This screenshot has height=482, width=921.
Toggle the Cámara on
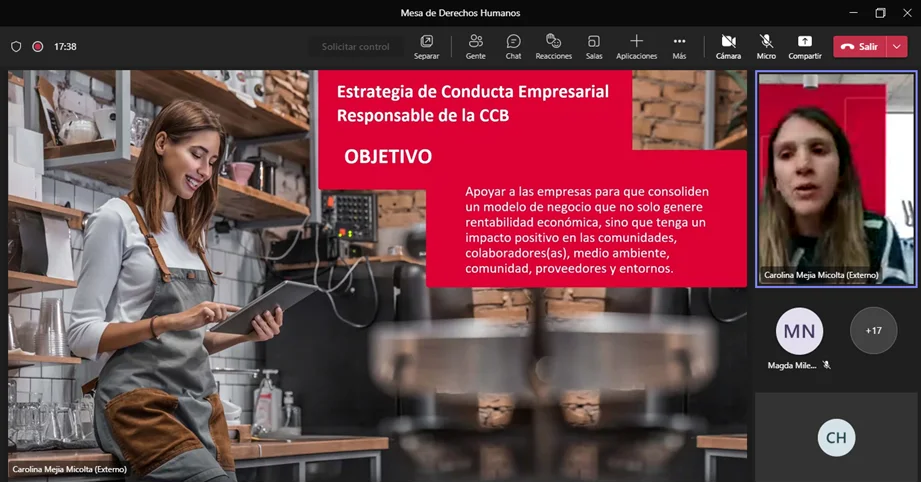(x=728, y=46)
